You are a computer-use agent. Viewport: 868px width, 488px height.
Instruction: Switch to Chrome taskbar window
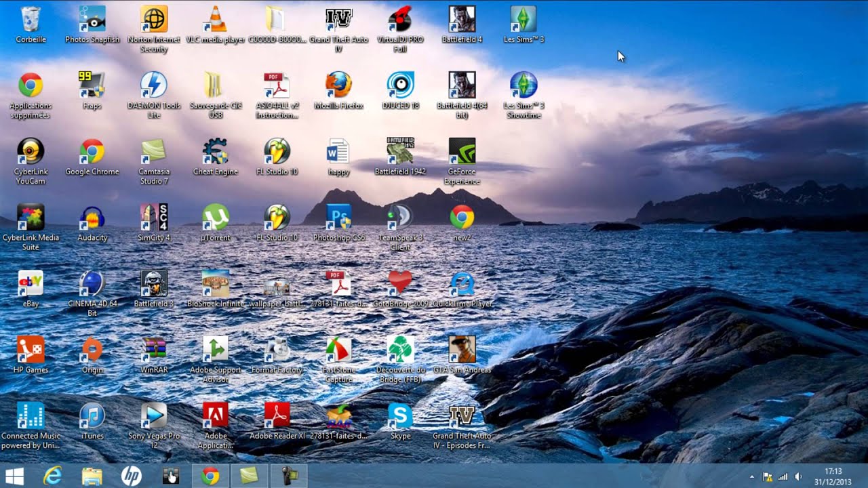coord(210,476)
